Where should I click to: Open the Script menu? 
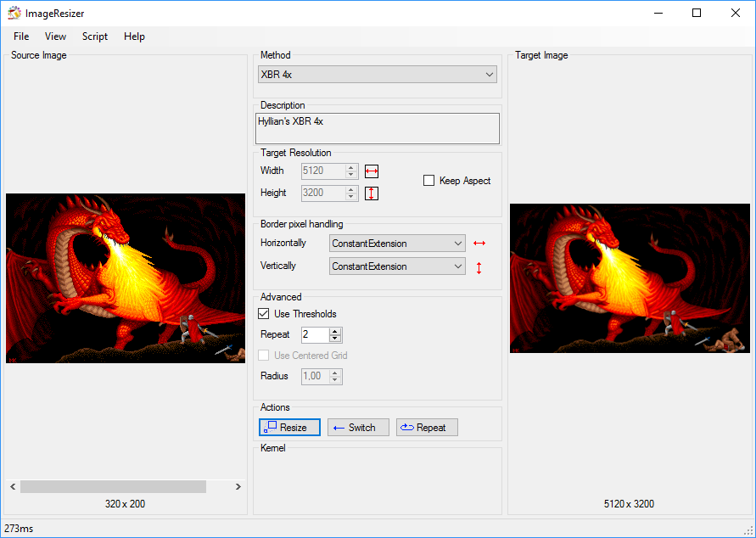tap(95, 36)
